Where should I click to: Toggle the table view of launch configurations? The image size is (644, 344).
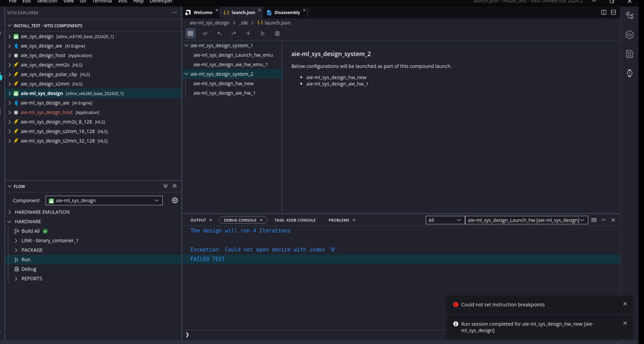click(190, 33)
